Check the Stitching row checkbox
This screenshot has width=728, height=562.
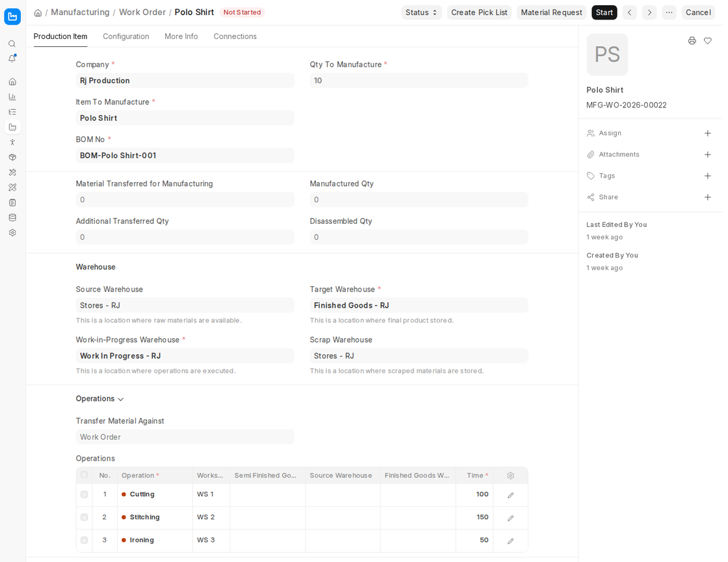(x=84, y=517)
